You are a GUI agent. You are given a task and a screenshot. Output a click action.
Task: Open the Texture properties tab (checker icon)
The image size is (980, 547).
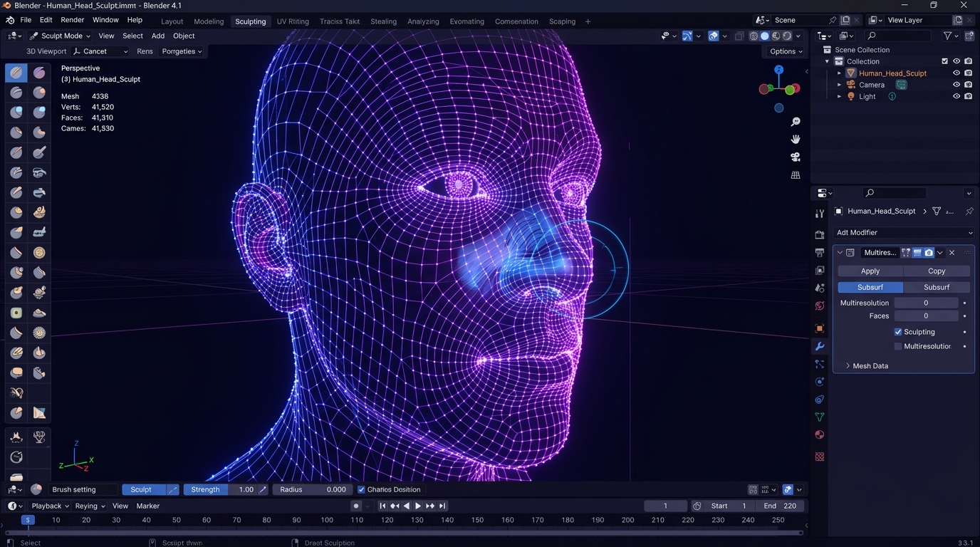820,457
